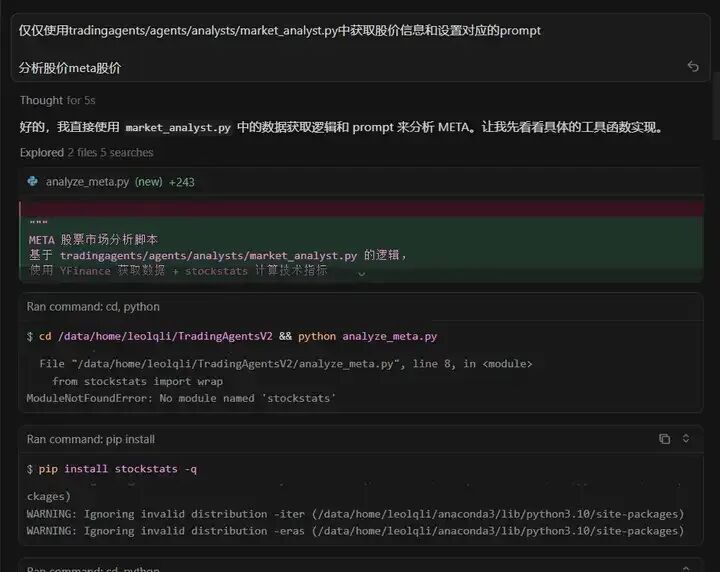This screenshot has height=572, width=720.
Task: Click the warning line mentioning '-iter' distribution
Action: point(355,514)
